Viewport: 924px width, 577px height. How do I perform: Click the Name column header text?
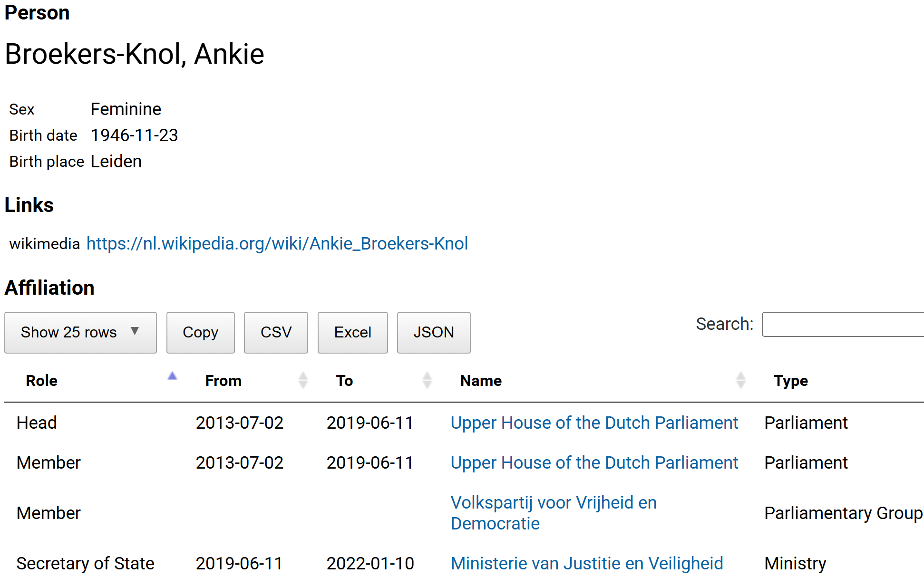point(481,381)
